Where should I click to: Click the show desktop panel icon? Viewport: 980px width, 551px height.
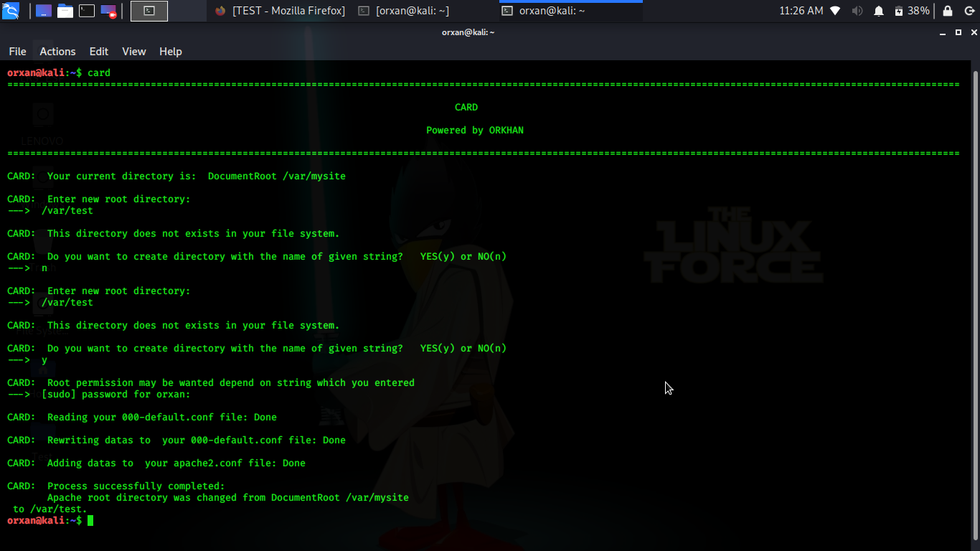click(44, 11)
